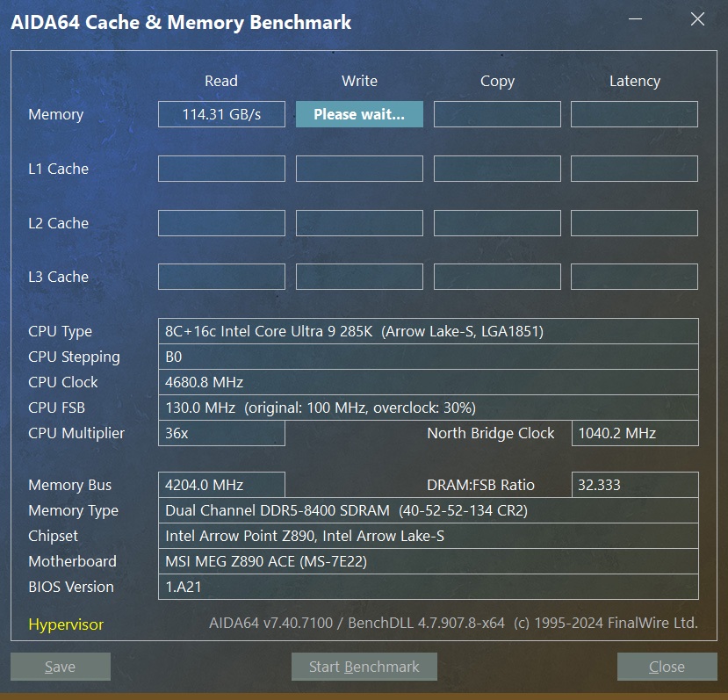Close the window with the X icon
728x700 pixels.
(697, 19)
